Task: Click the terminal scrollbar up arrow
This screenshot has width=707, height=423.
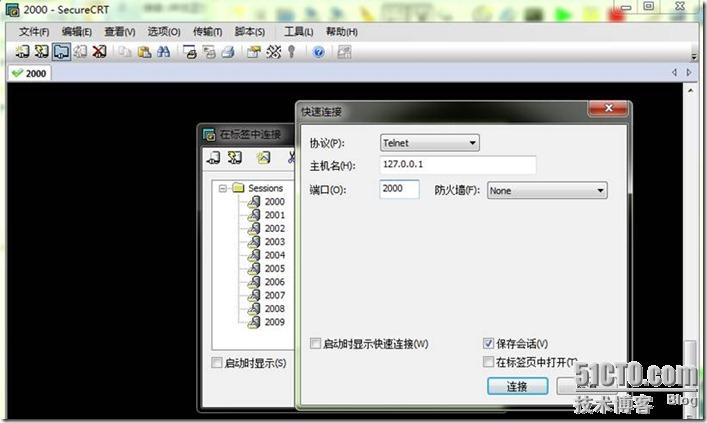Action: (x=690, y=91)
